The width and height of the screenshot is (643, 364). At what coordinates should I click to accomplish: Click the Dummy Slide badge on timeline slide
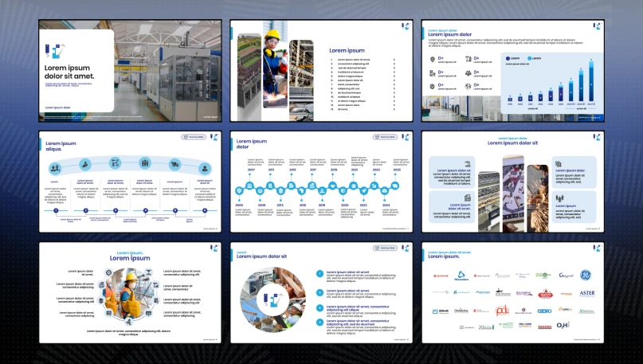coord(385,137)
